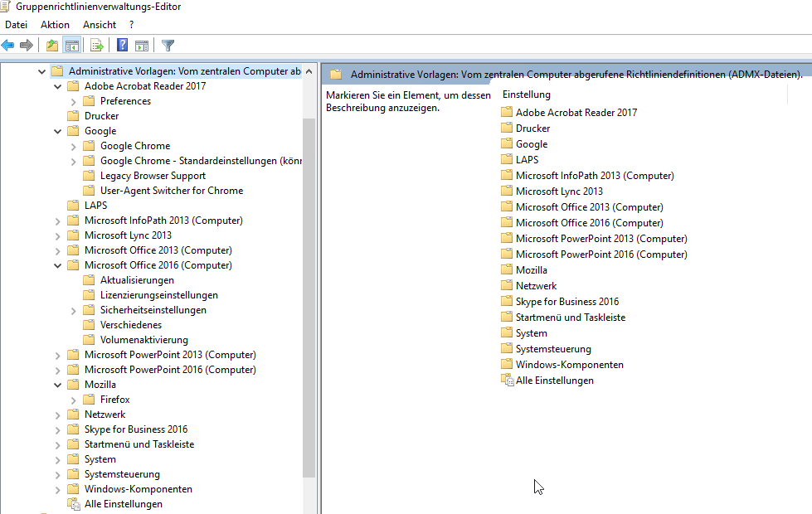Expand the Sicherheitseinstellungen node
The width and height of the screenshot is (812, 514).
tap(73, 311)
